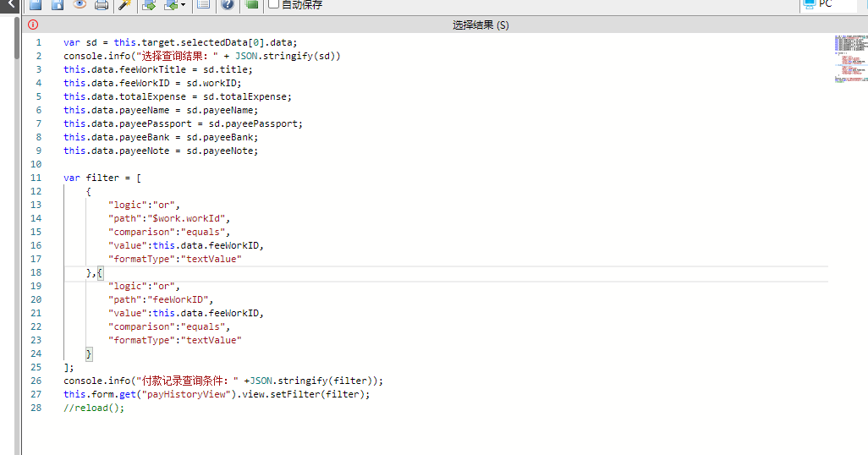
Task: Click the "payHistoryView" string on line 27
Action: click(186, 395)
